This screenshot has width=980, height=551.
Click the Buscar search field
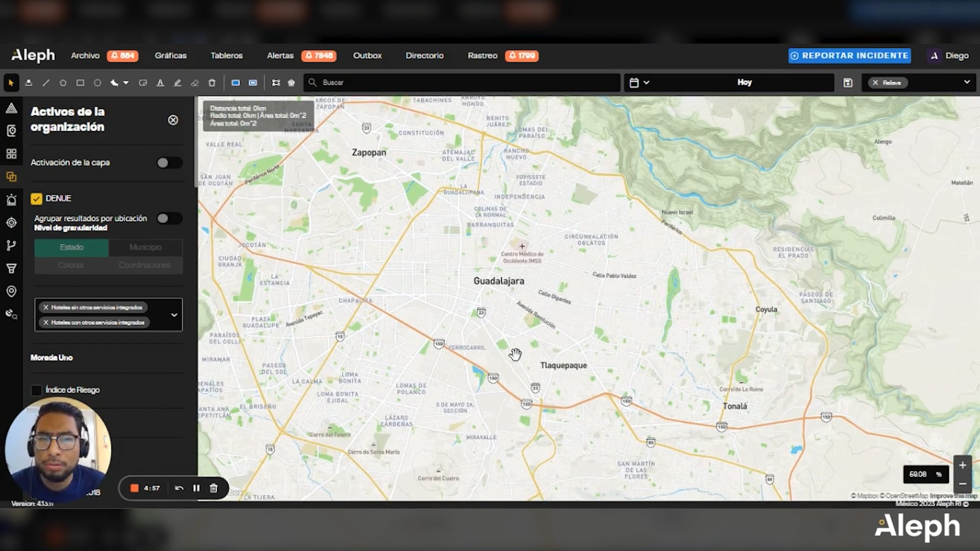tap(462, 83)
